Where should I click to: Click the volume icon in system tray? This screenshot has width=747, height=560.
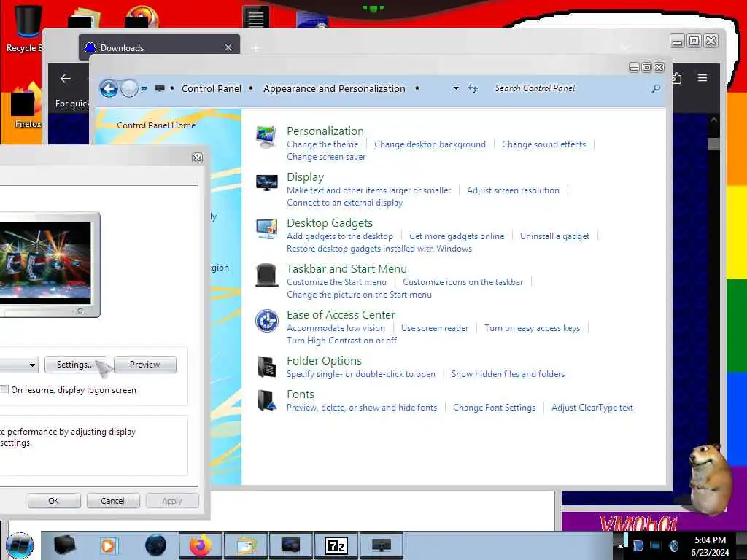tap(673, 545)
